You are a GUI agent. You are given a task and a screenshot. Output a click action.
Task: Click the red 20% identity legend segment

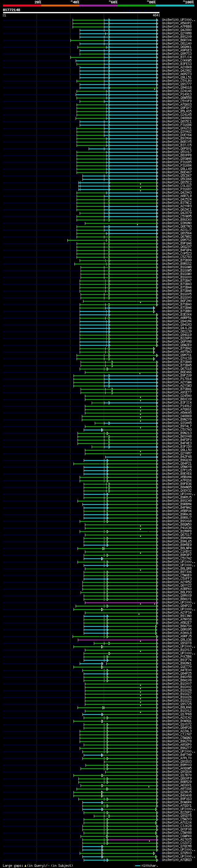pyautogui.click(x=22, y=6)
